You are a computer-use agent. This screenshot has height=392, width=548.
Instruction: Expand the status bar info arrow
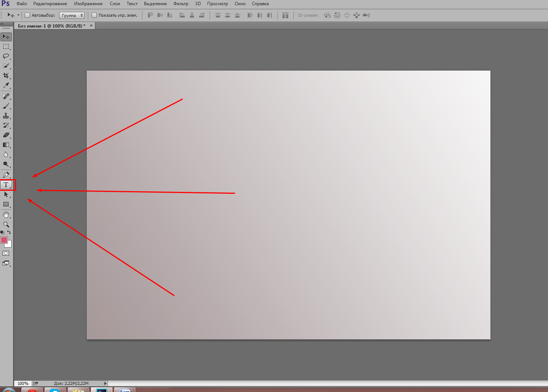coord(105,383)
